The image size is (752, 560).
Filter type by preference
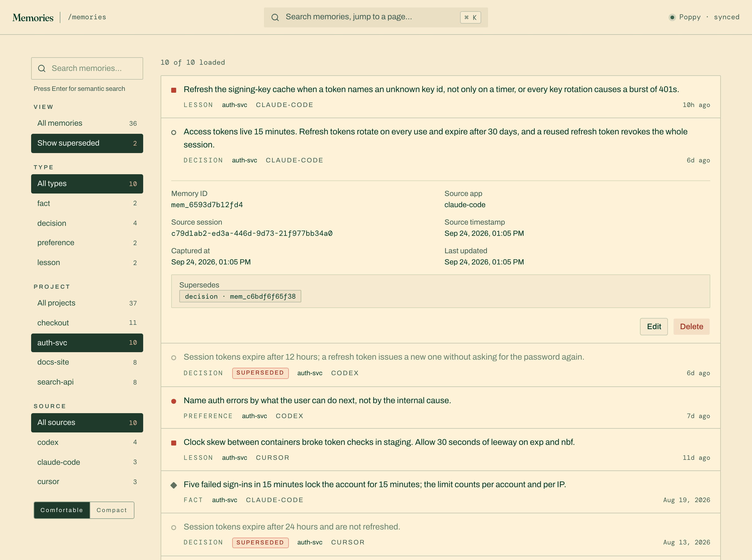pos(87,243)
